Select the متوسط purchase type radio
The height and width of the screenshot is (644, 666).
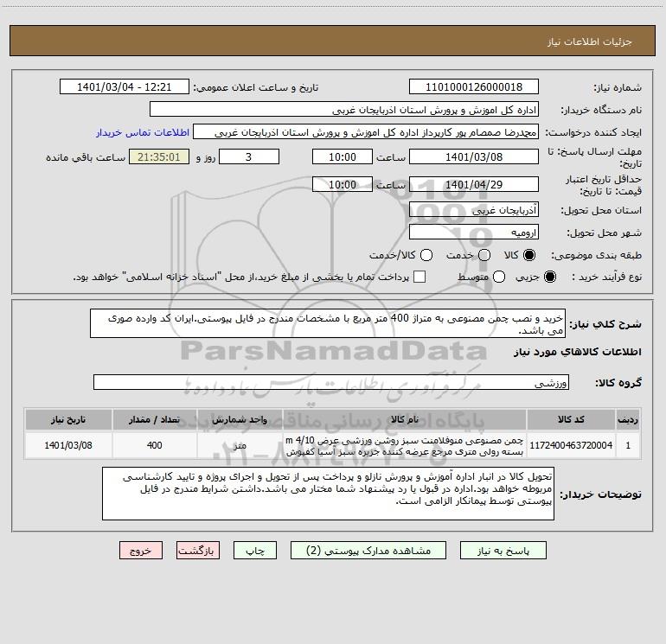499,277
